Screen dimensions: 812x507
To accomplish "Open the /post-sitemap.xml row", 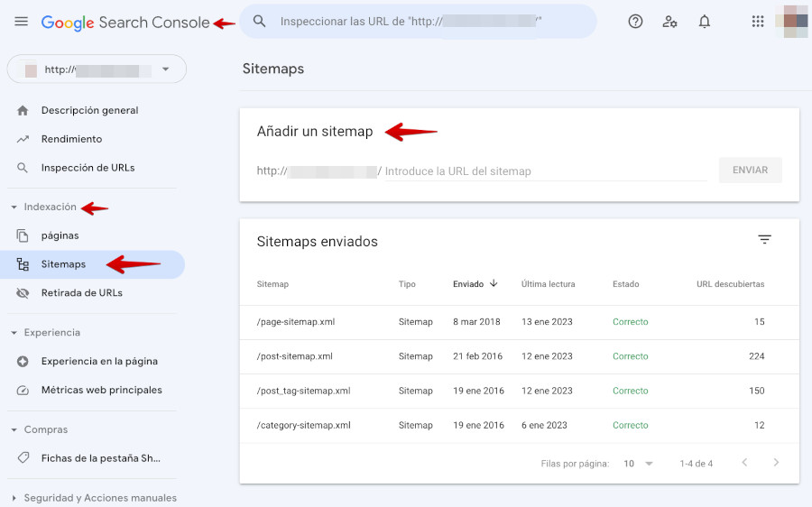I will (x=520, y=357).
